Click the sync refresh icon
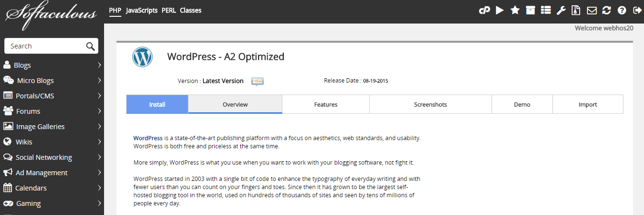Image resolution: width=644 pixels, height=215 pixels. click(x=607, y=10)
